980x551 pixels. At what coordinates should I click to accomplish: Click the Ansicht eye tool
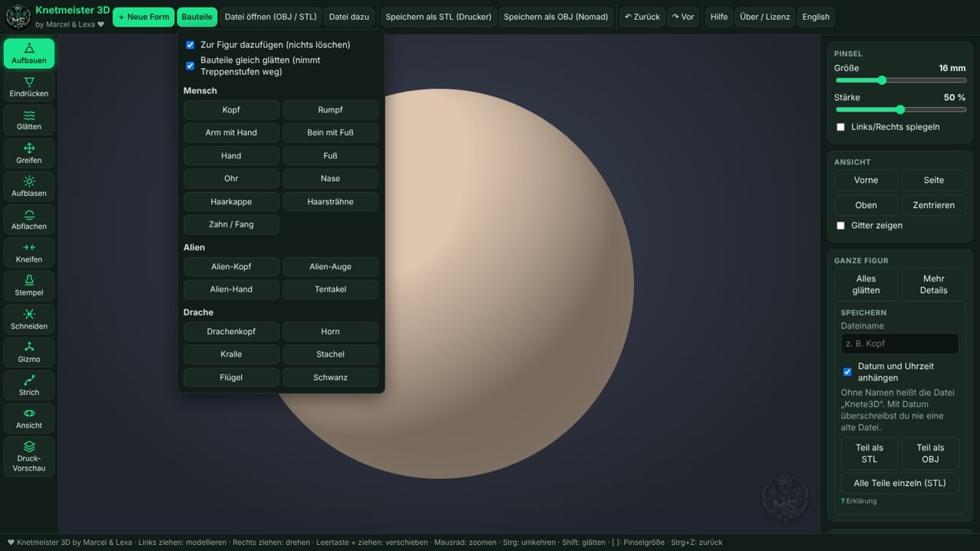[x=29, y=419]
